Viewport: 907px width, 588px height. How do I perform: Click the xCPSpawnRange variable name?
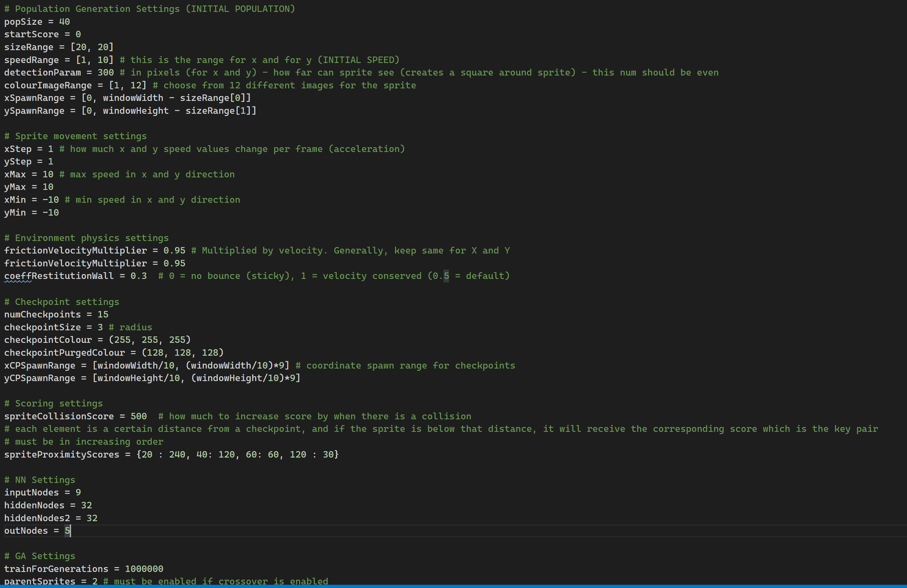point(40,366)
